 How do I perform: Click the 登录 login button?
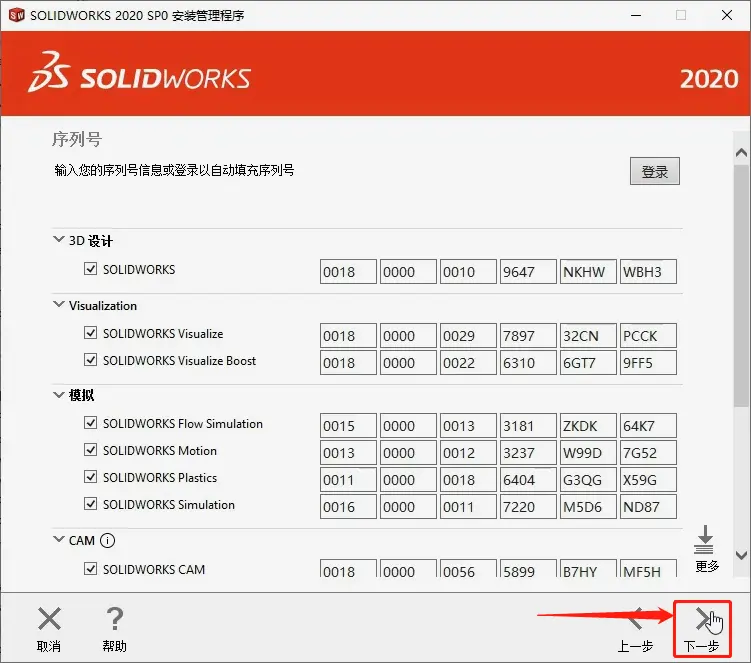click(655, 171)
